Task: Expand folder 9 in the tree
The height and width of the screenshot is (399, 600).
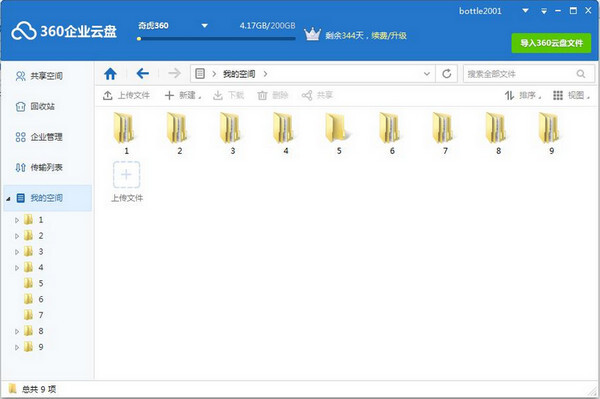Action: (16, 347)
